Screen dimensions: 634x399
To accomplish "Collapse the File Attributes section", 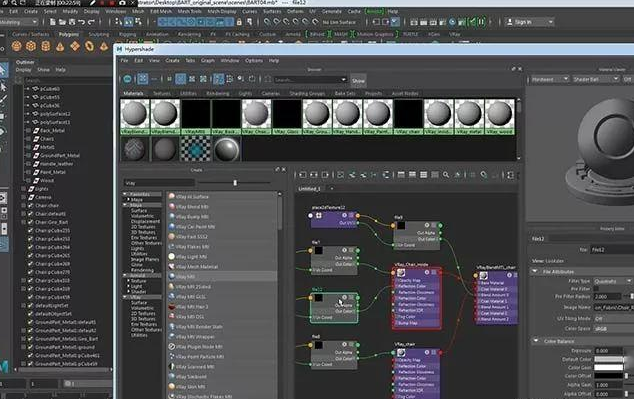I will [535, 272].
